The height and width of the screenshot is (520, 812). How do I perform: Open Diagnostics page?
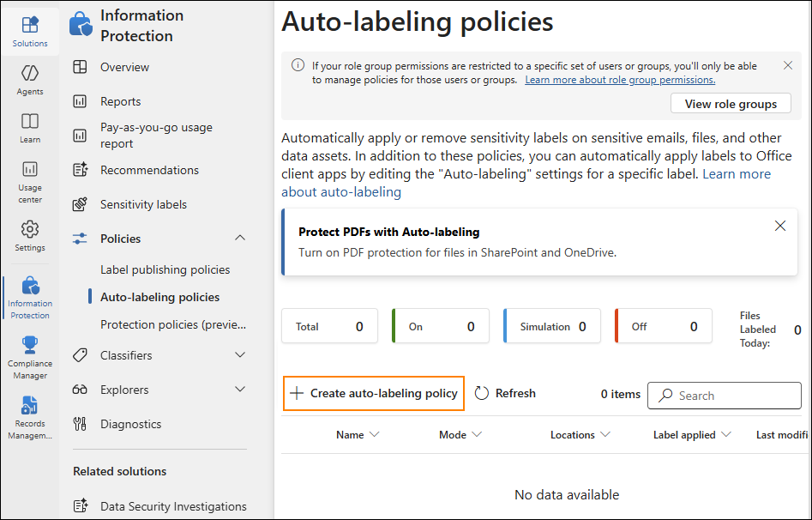pos(131,424)
